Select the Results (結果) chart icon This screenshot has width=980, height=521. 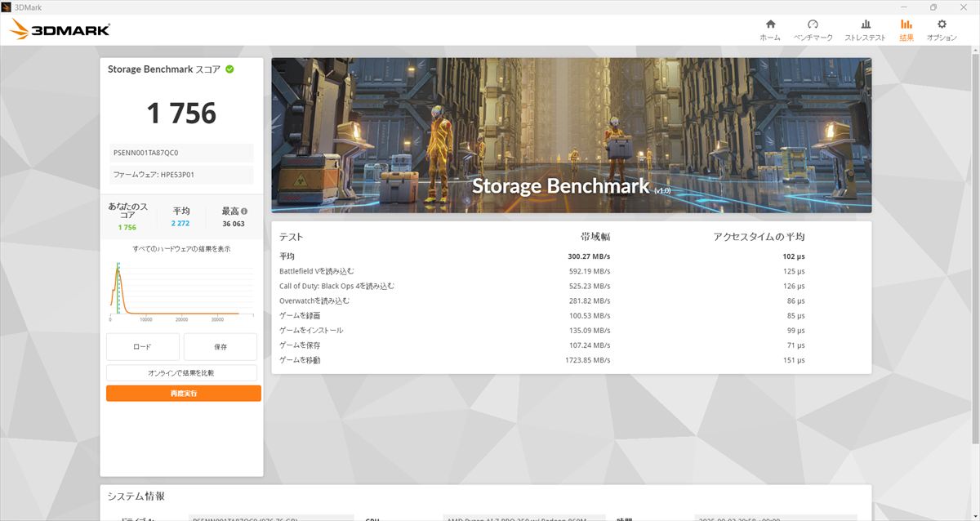pyautogui.click(x=906, y=29)
